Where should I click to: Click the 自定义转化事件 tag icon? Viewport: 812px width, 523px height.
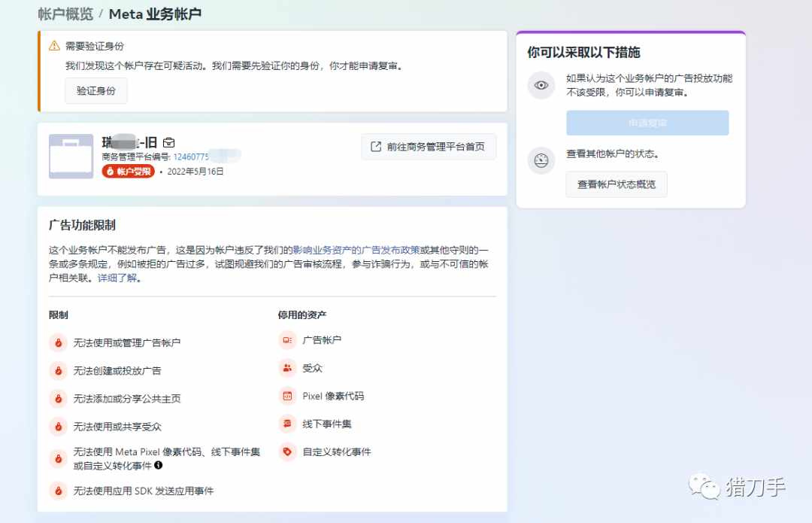point(287,452)
